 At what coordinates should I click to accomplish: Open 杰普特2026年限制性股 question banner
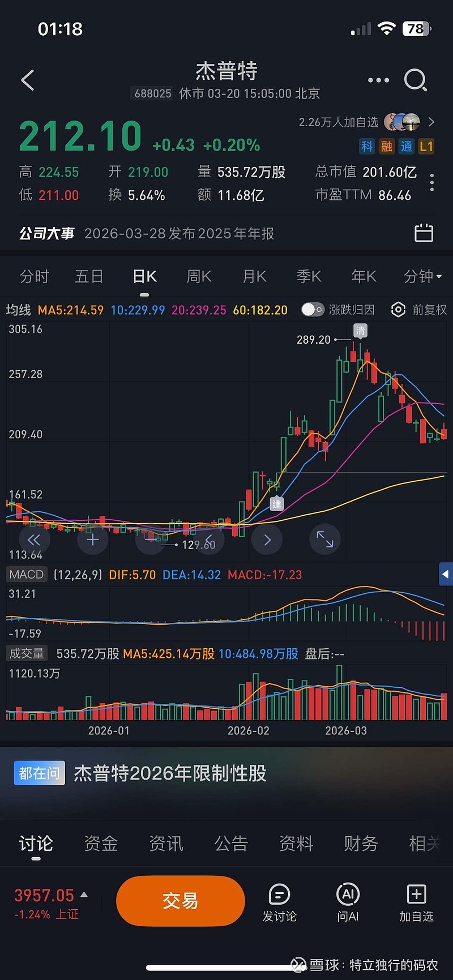coord(170,773)
